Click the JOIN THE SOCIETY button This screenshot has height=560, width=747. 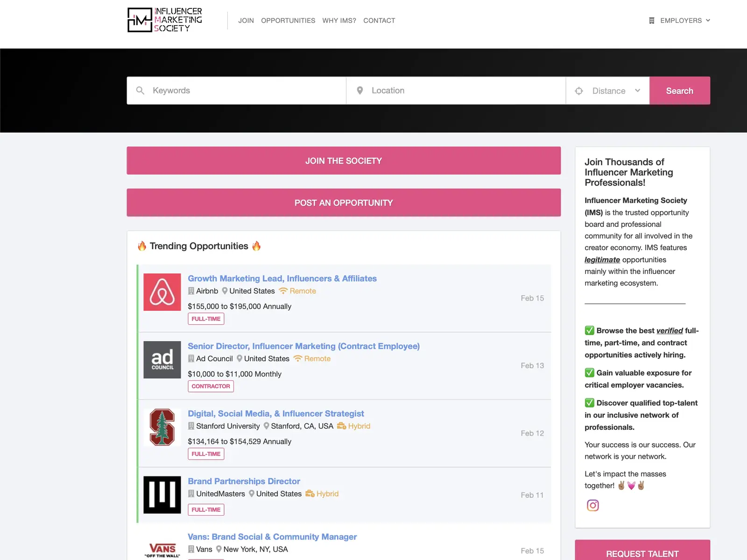(344, 161)
